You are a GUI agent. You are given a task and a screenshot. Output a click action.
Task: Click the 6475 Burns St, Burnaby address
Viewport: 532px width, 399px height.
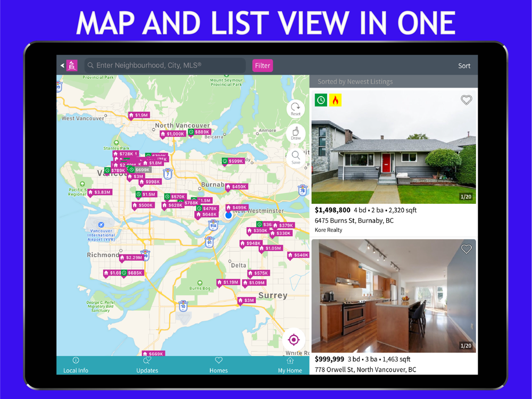(x=354, y=221)
